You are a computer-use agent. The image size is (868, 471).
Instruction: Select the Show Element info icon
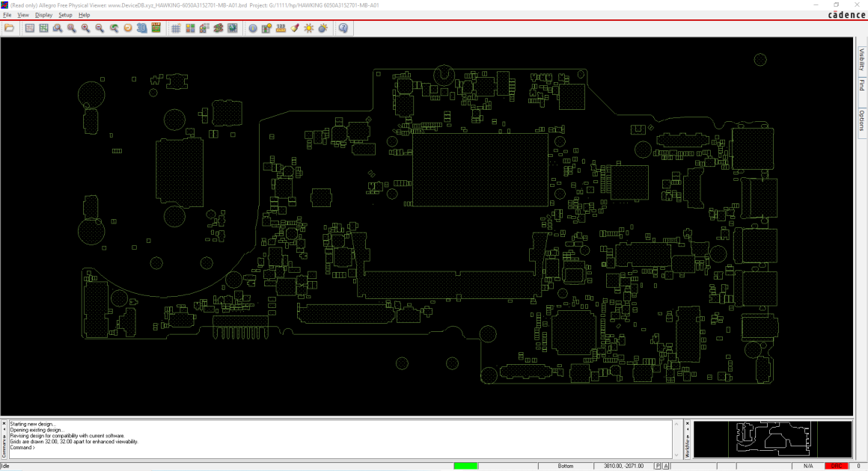coord(253,28)
